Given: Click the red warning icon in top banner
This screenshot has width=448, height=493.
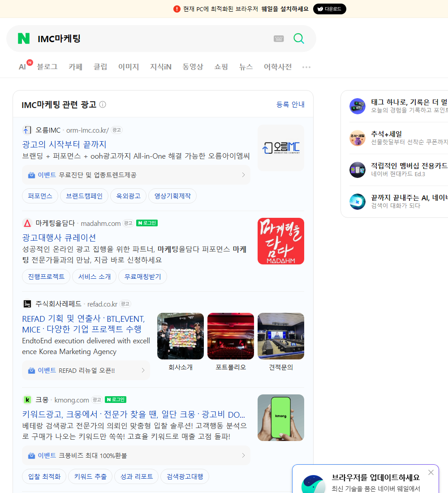Looking at the screenshot, I should click(177, 9).
